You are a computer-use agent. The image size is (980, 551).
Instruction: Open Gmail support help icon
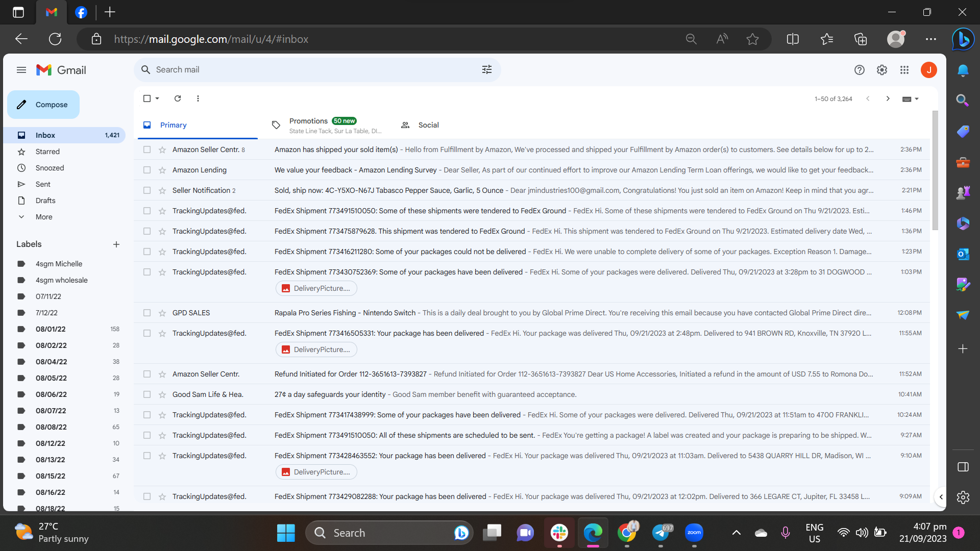860,70
